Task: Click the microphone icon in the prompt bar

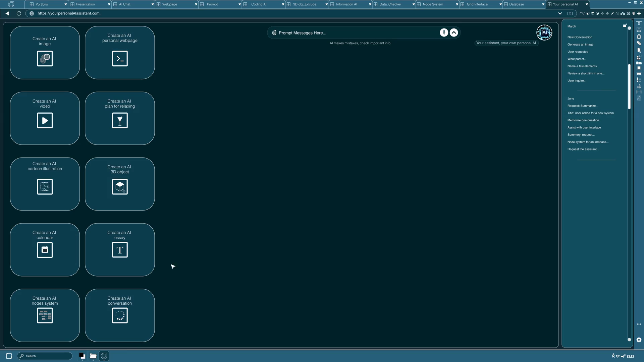Action: click(444, 33)
